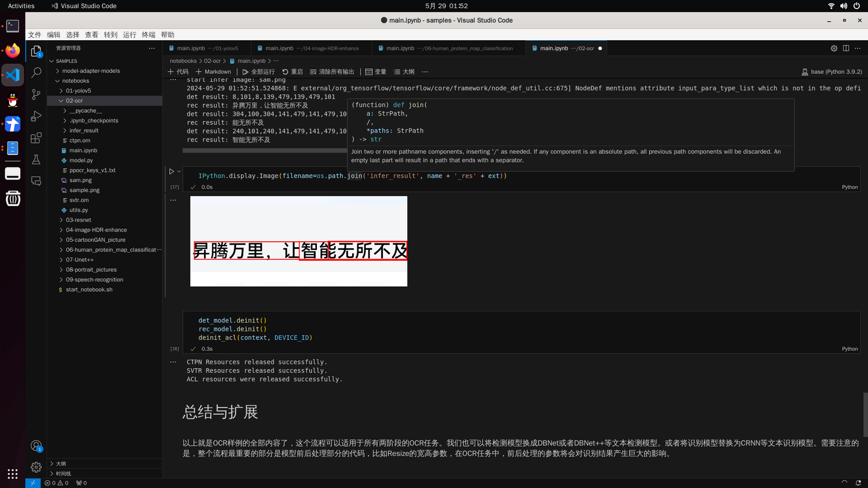Switch to main.ipynb 01-yolov5 tab
This screenshot has width=868, height=488.
tap(207, 48)
